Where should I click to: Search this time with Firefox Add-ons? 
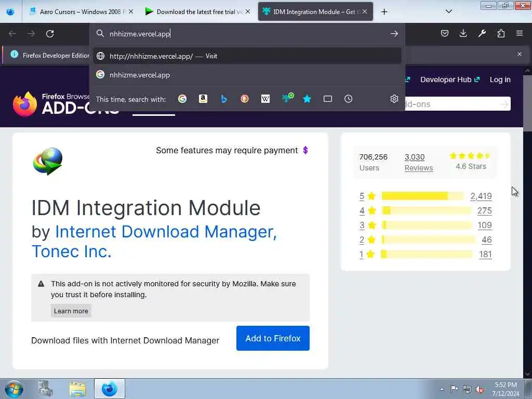pyautogui.click(x=288, y=98)
